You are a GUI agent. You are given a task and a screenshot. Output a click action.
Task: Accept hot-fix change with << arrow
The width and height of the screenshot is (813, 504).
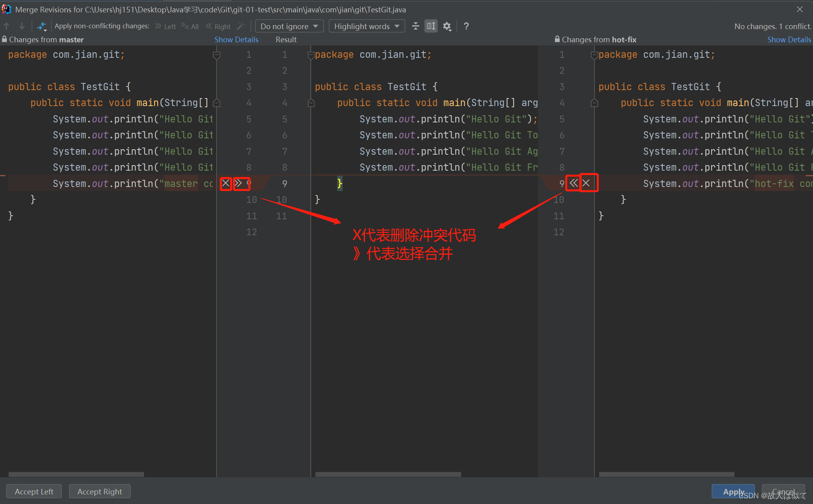click(x=574, y=183)
